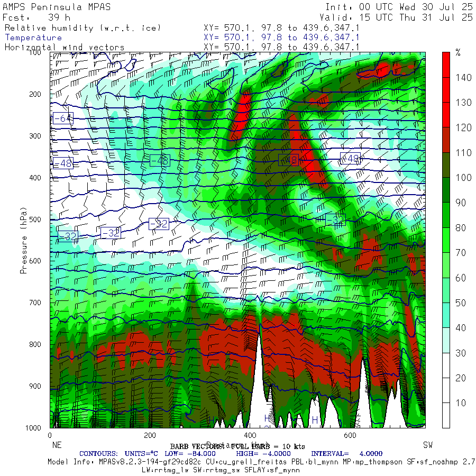Click the "NE" endpoint label
Screen dimensions: 476x476
(x=57, y=445)
